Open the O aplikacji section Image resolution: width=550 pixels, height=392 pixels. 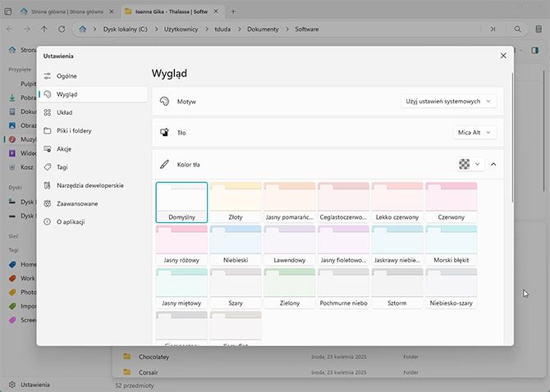[93, 221]
